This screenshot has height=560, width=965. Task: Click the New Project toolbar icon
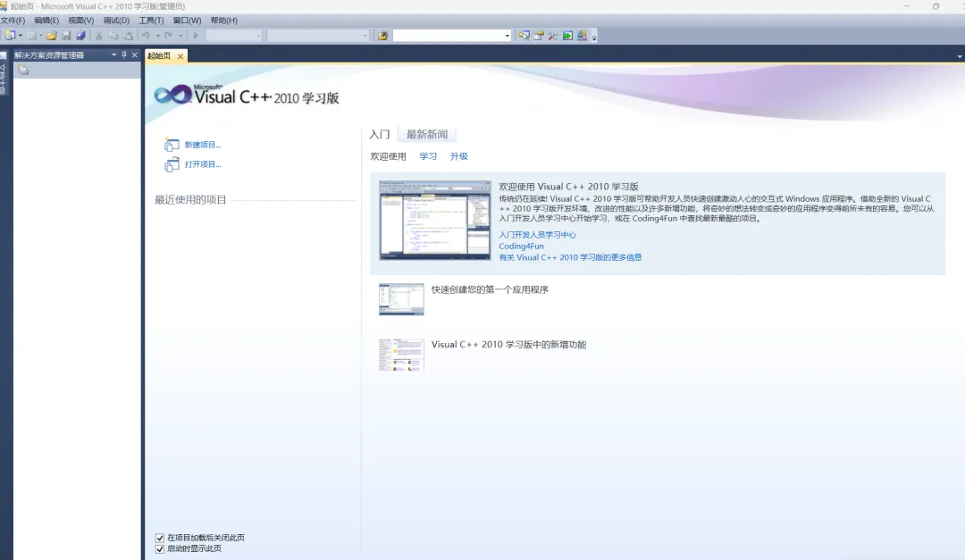(x=10, y=36)
